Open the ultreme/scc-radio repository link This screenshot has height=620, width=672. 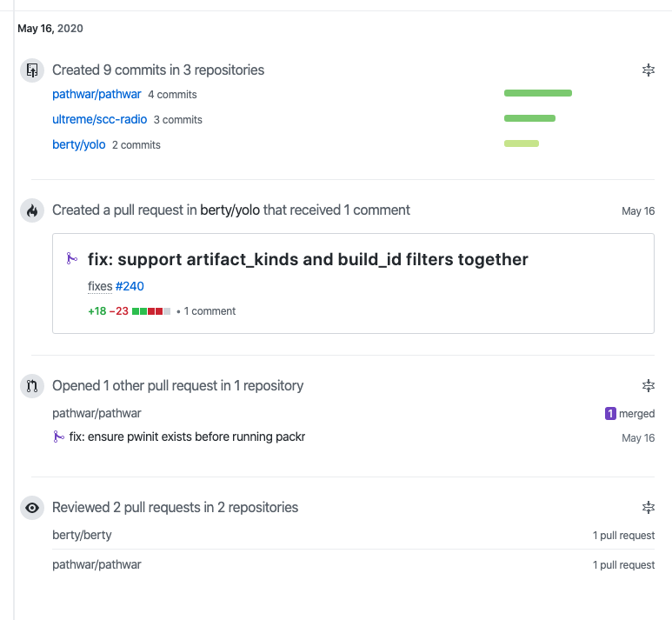click(99, 119)
